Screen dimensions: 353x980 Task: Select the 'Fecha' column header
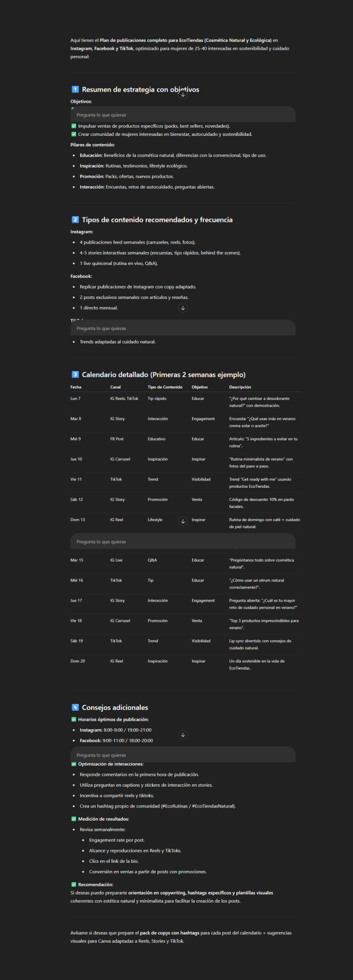coord(76,387)
